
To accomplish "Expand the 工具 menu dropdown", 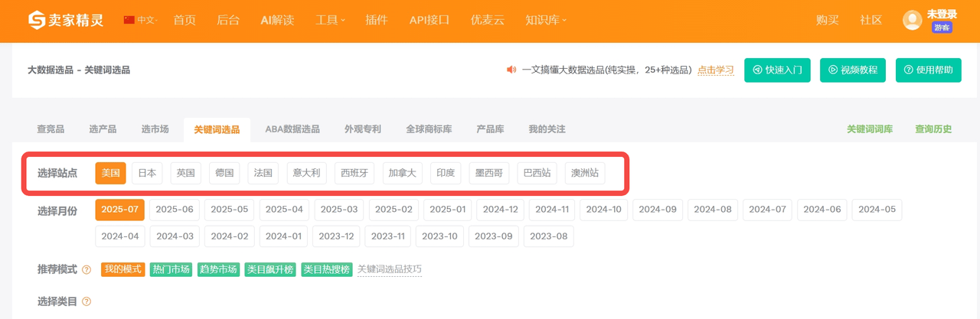I will point(330,21).
